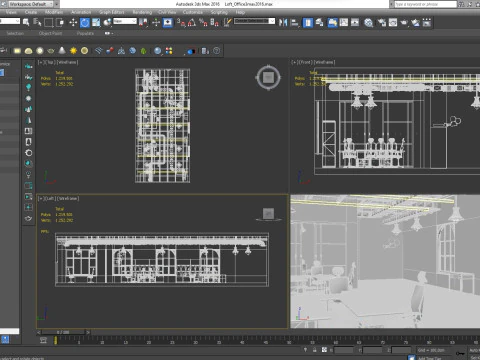Screen dimensions: 480x360
Task: Pick the Rectangular Selection Region tool
Action: [x=49, y=23]
